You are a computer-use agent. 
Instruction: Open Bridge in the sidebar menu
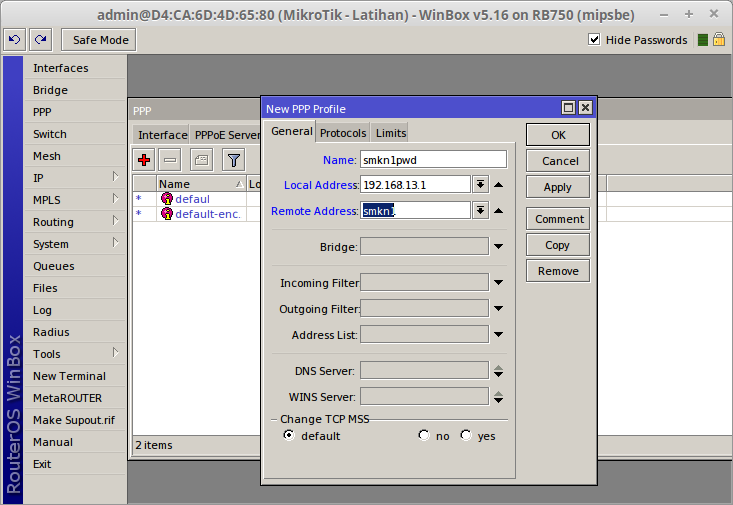coord(75,90)
